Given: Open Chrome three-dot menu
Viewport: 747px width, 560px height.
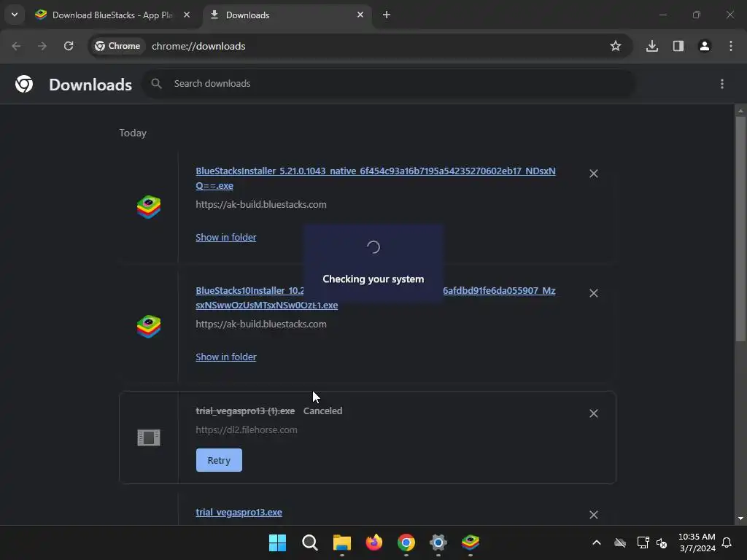Looking at the screenshot, I should [x=731, y=46].
